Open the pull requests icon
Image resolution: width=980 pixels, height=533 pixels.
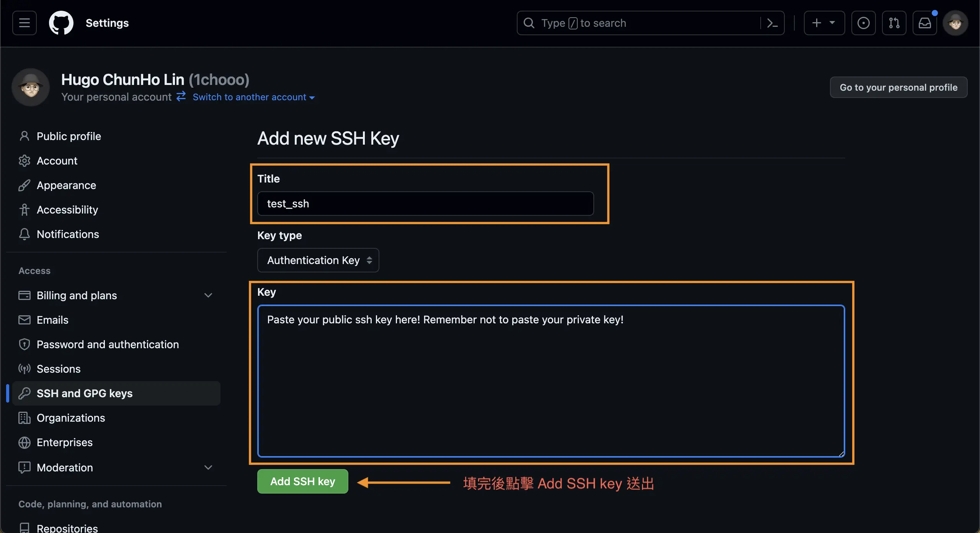click(894, 23)
